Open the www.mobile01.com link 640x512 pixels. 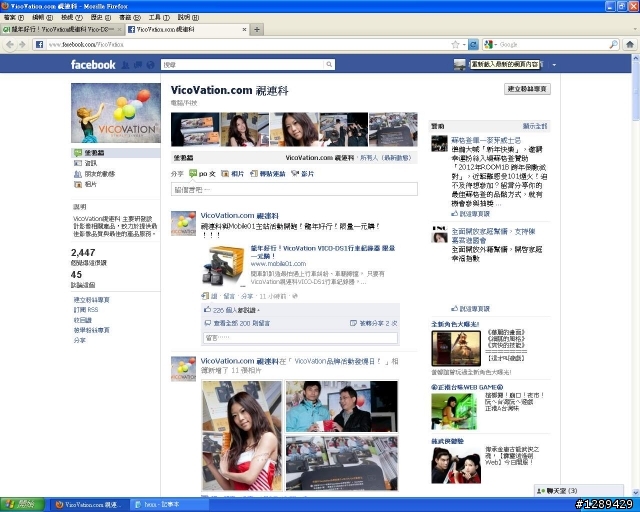(x=278, y=264)
